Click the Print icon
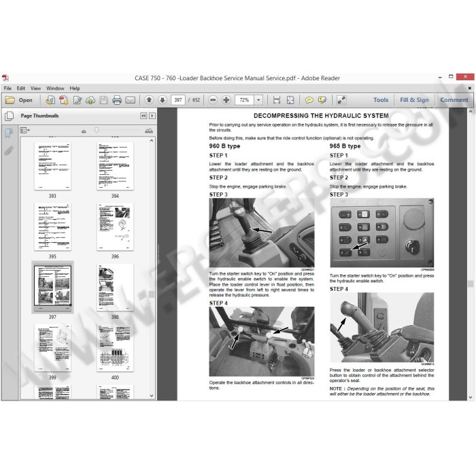 (x=117, y=100)
